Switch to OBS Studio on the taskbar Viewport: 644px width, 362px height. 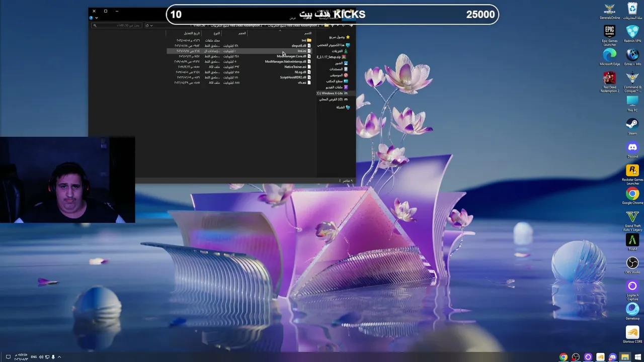tap(576, 357)
